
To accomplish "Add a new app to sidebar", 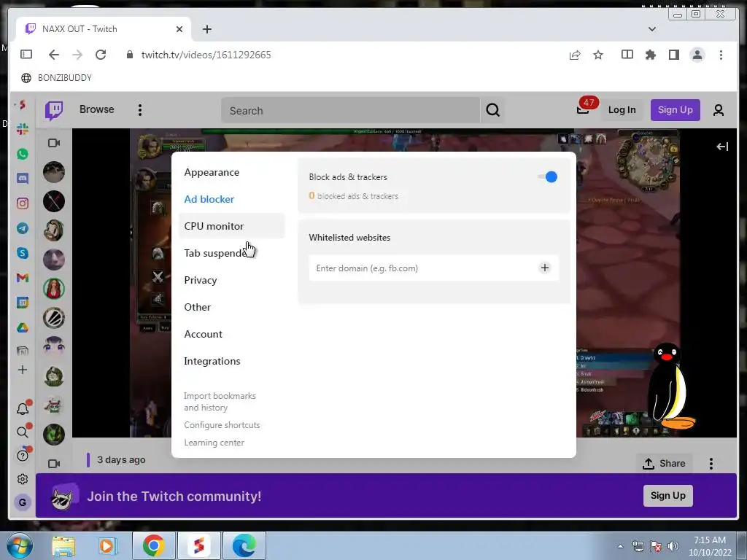I will point(23,370).
